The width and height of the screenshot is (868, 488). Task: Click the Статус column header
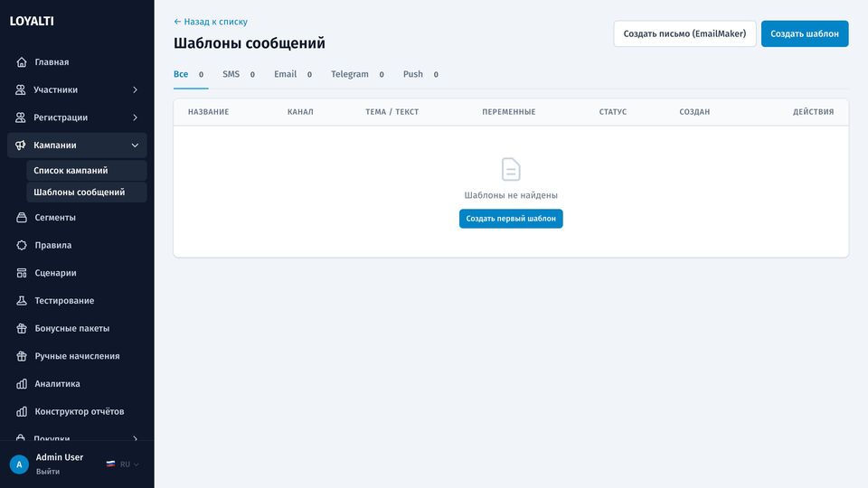(613, 112)
